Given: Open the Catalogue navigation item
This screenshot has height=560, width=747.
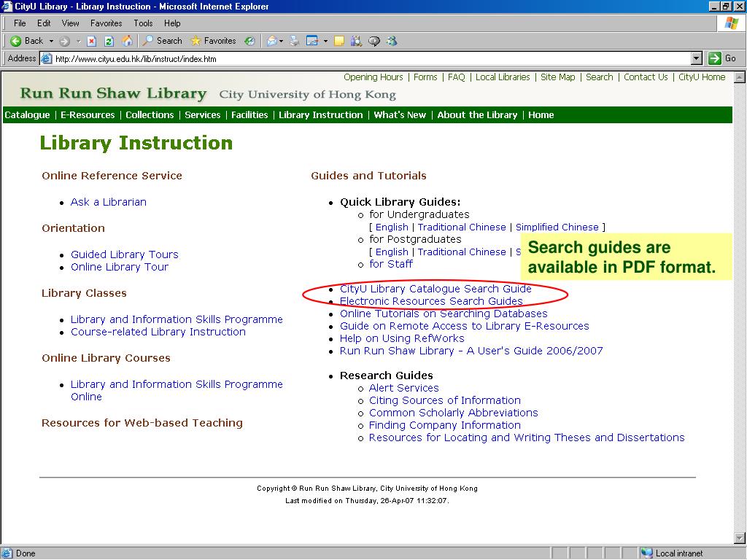Looking at the screenshot, I should [27, 114].
